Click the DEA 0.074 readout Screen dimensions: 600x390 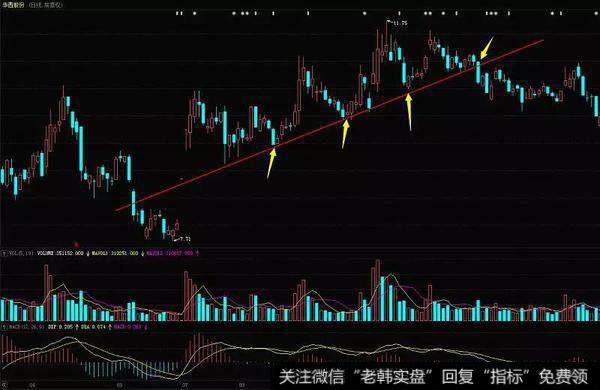coord(93,327)
